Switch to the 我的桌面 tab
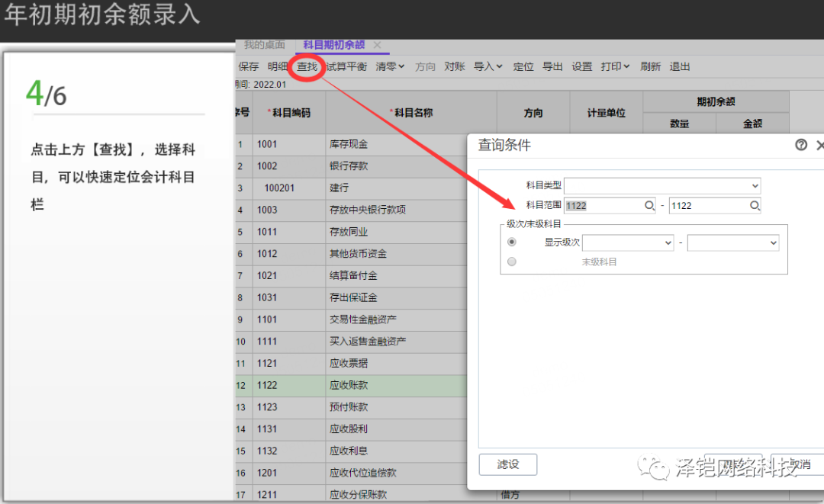This screenshot has height=504, width=824. [264, 46]
